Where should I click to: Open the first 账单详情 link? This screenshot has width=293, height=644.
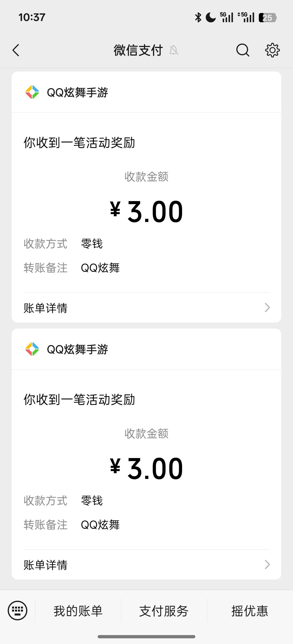(46, 308)
